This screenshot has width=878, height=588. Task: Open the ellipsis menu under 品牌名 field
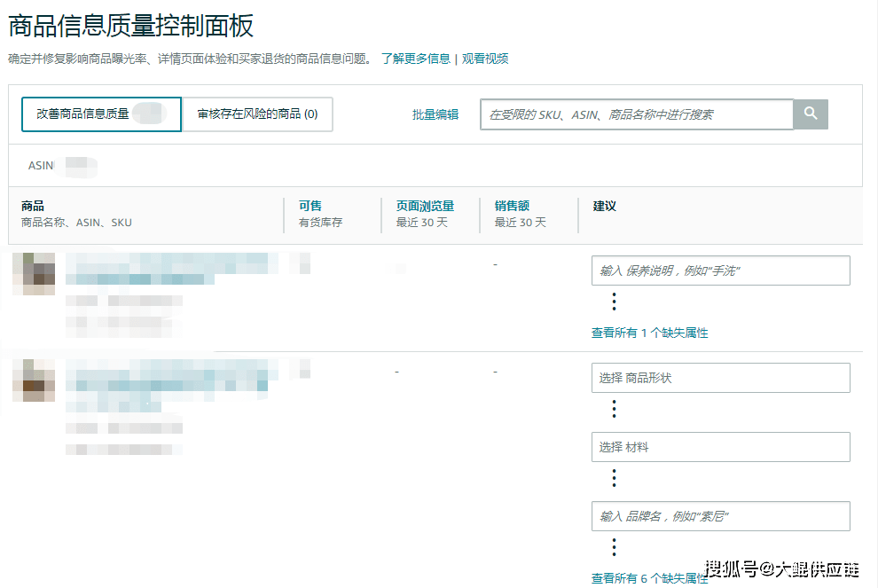tap(614, 546)
